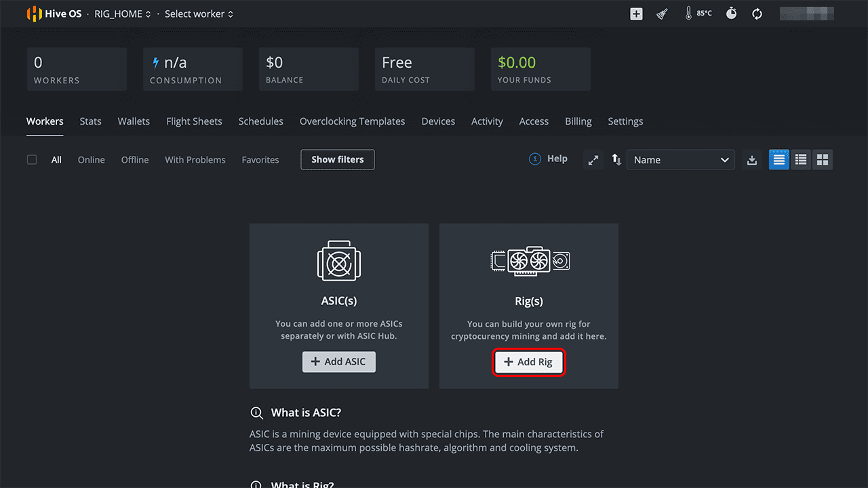Click the broom cleanup icon

point(663,14)
